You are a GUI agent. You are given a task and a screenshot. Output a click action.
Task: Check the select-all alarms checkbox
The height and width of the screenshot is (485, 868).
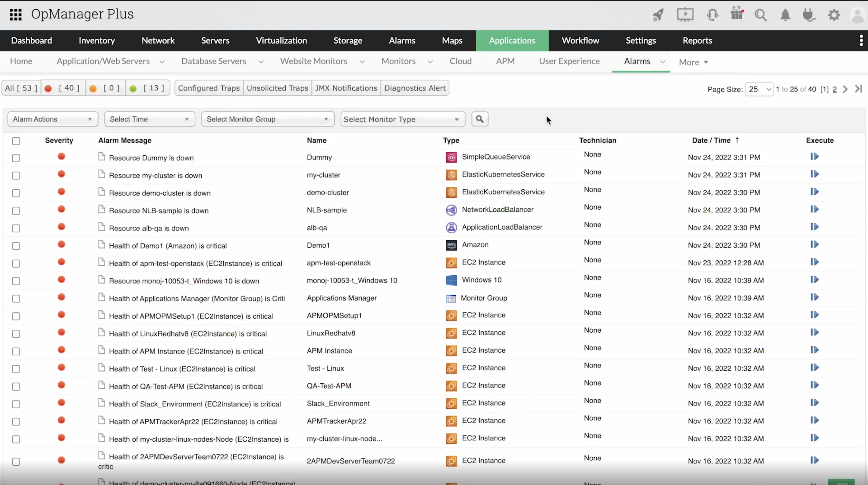(16, 141)
